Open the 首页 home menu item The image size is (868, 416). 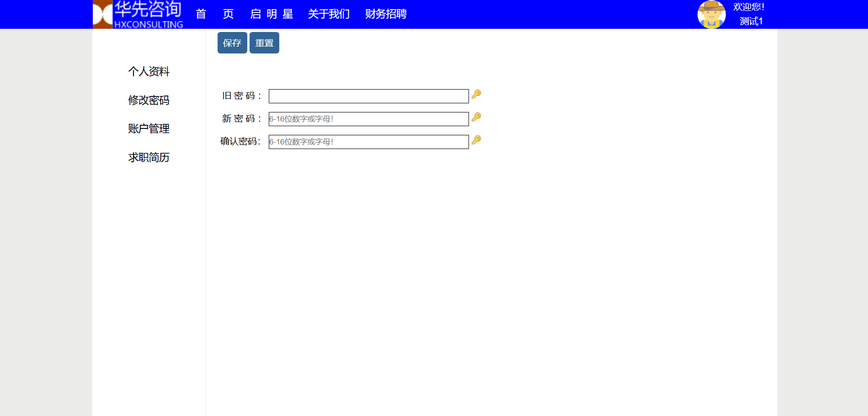click(x=214, y=14)
